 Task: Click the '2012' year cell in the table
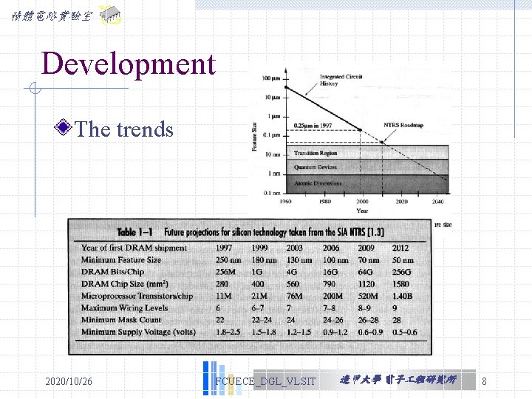[400, 248]
